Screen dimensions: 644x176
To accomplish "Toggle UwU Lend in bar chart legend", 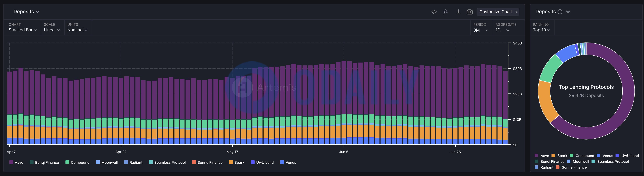I will click(262, 162).
